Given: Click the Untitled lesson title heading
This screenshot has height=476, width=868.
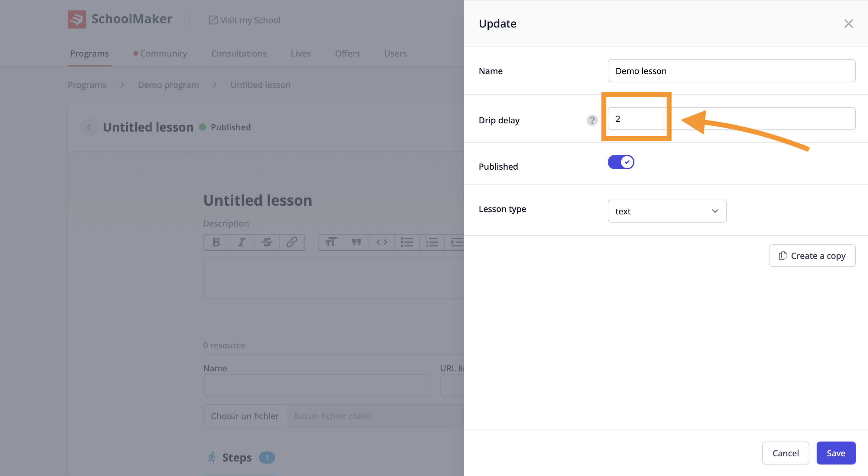Looking at the screenshot, I should point(257,200).
